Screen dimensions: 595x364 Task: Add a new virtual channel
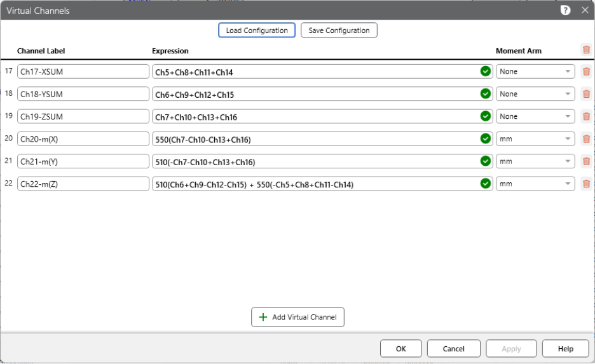(x=297, y=317)
